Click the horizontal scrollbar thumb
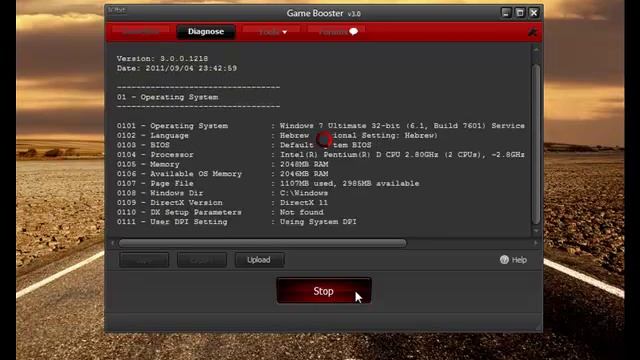The image size is (640, 360). (x=262, y=243)
